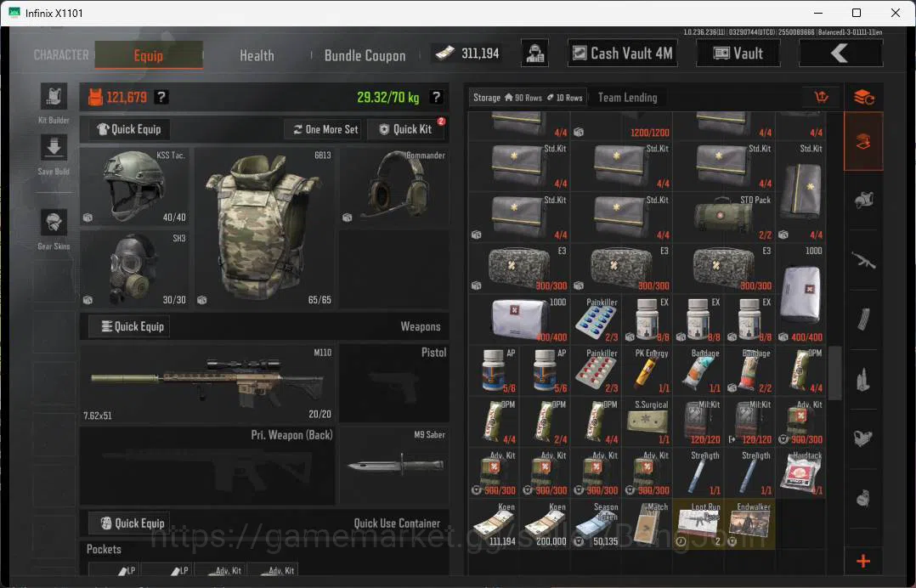Click the back arrow in top bar
This screenshot has height=588, width=916.
[x=840, y=54]
